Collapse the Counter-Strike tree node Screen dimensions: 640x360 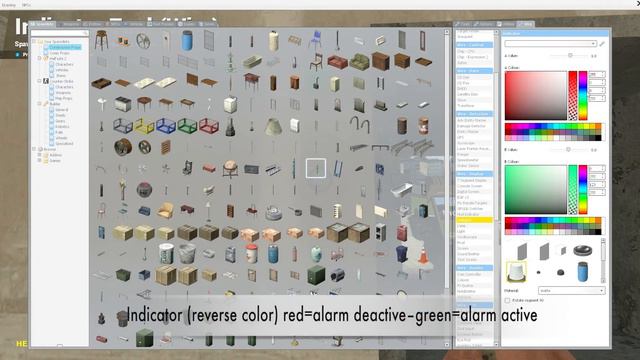(x=40, y=81)
